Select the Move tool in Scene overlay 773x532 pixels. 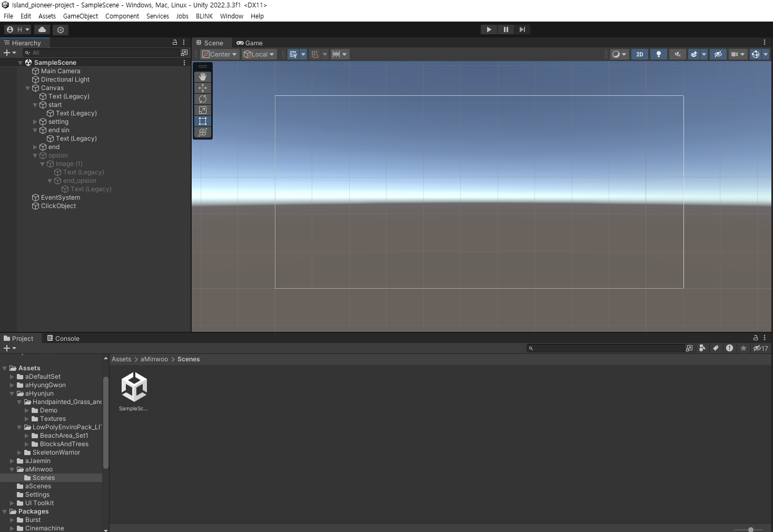(x=203, y=88)
